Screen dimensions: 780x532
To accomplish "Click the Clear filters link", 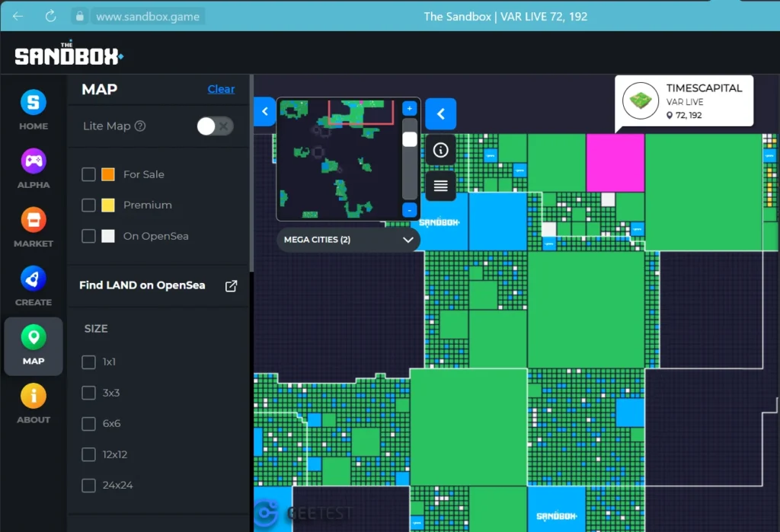I will (x=221, y=89).
